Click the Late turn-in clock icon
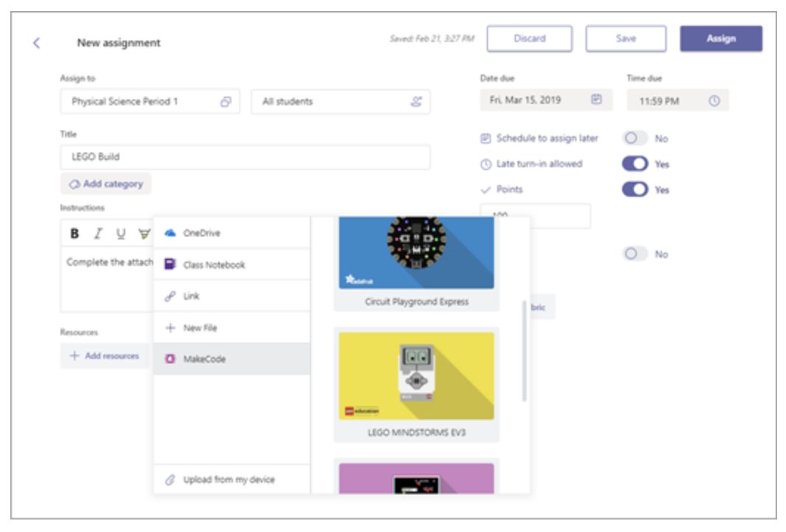The height and width of the screenshot is (532, 786). [x=486, y=164]
